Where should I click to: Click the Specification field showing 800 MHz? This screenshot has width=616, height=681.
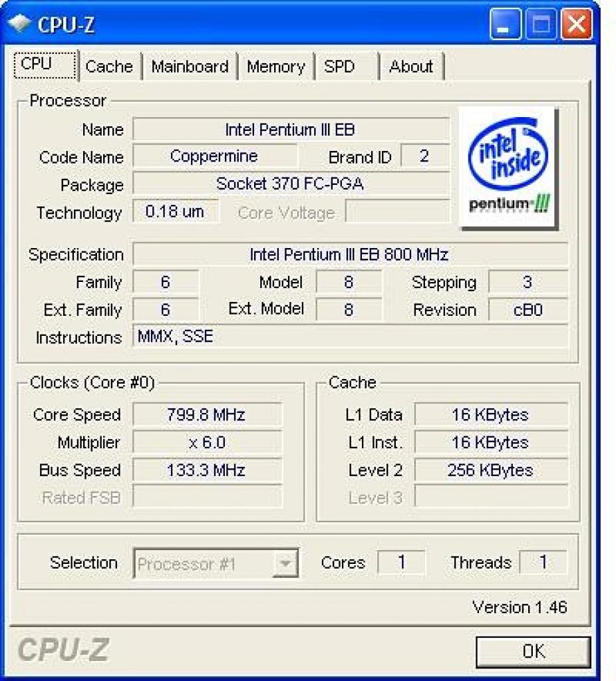(350, 254)
